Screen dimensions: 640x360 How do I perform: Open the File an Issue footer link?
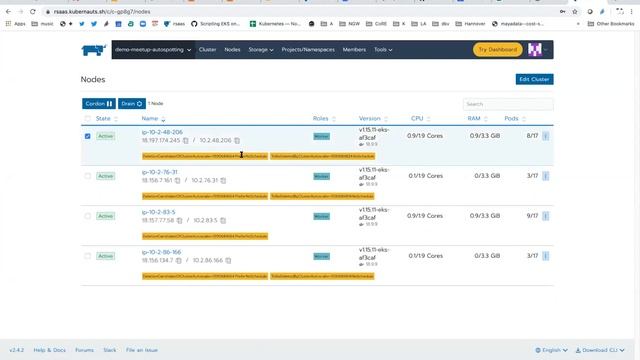coord(142,350)
